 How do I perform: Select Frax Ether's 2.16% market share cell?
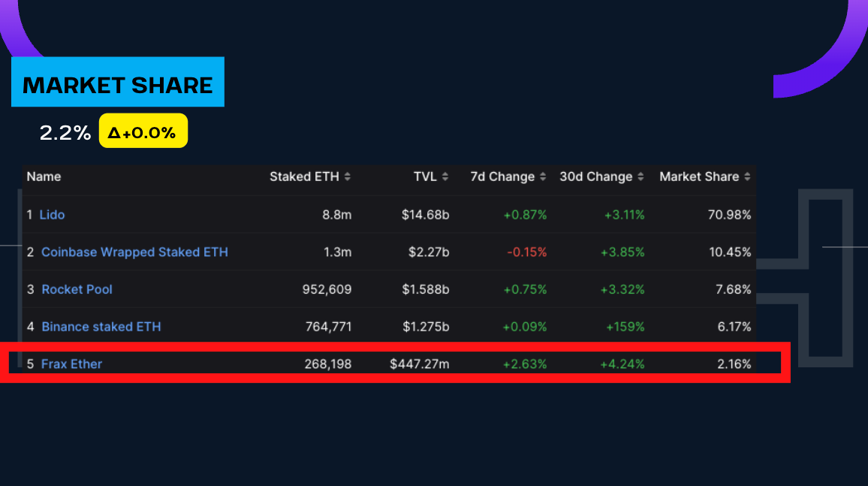coord(734,364)
